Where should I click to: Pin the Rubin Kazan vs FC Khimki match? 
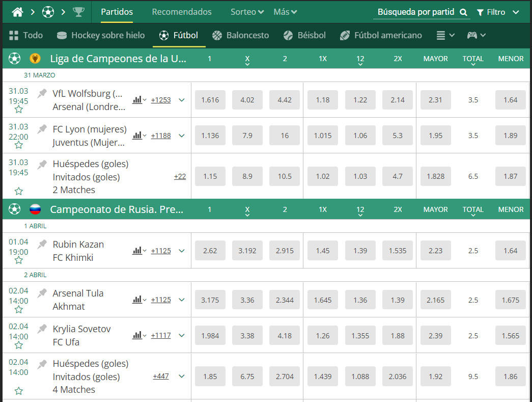coord(42,244)
